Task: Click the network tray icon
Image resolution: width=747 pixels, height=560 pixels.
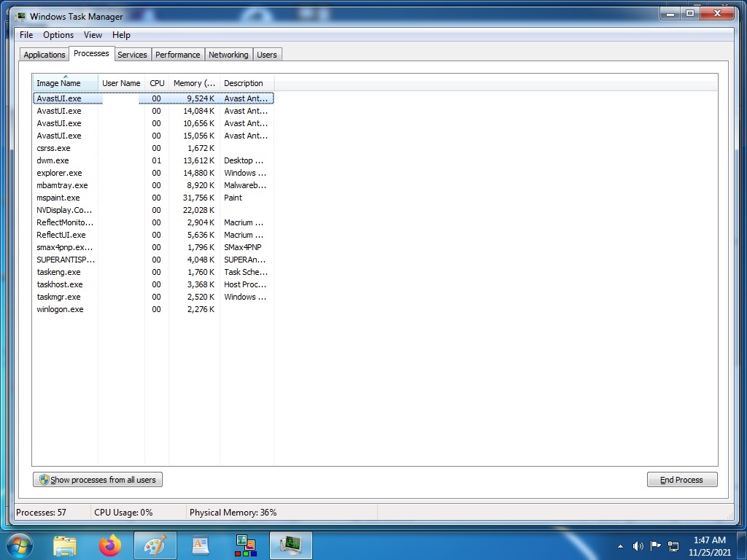Action: click(673, 546)
